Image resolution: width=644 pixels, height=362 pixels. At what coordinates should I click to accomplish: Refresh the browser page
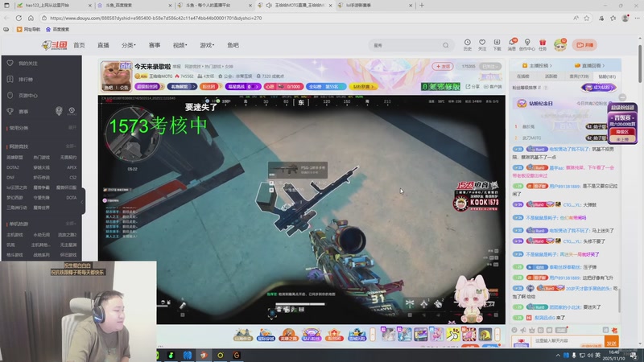(19, 18)
